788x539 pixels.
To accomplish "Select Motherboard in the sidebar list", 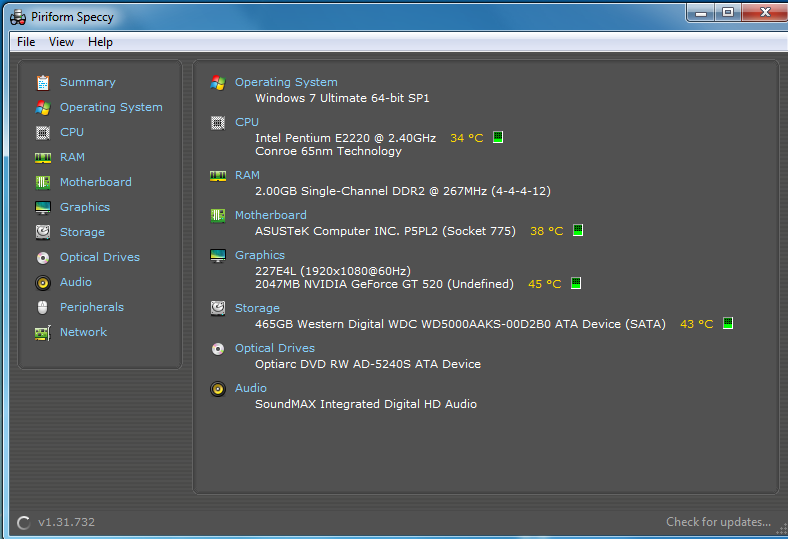I will pyautogui.click(x=95, y=182).
